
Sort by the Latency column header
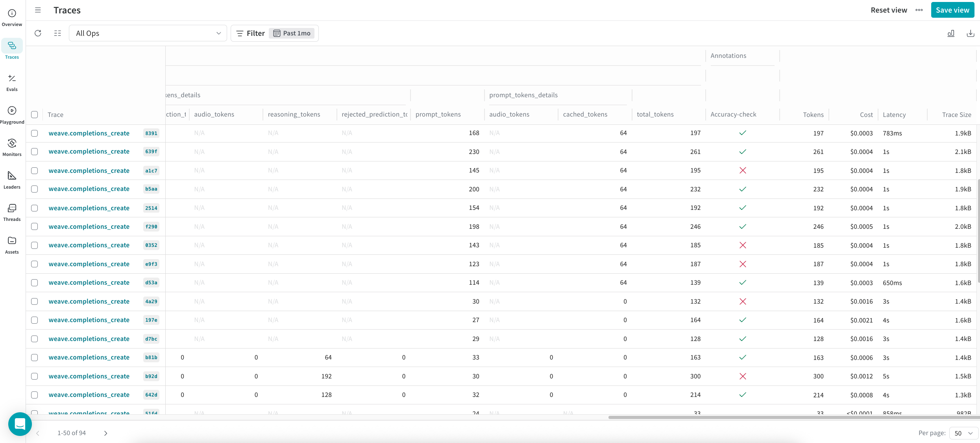click(894, 115)
